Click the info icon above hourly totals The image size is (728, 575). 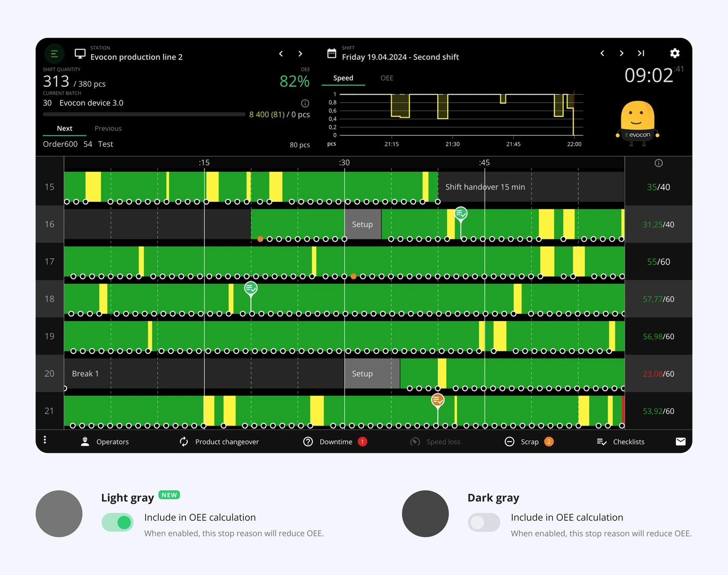point(658,163)
